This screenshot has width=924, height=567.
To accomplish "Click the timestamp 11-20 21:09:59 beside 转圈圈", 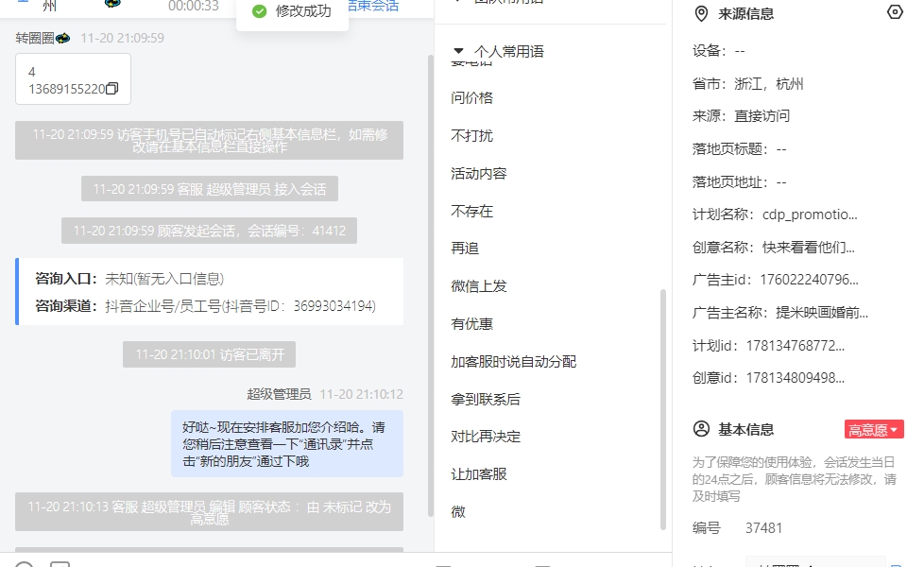I will tap(123, 39).
